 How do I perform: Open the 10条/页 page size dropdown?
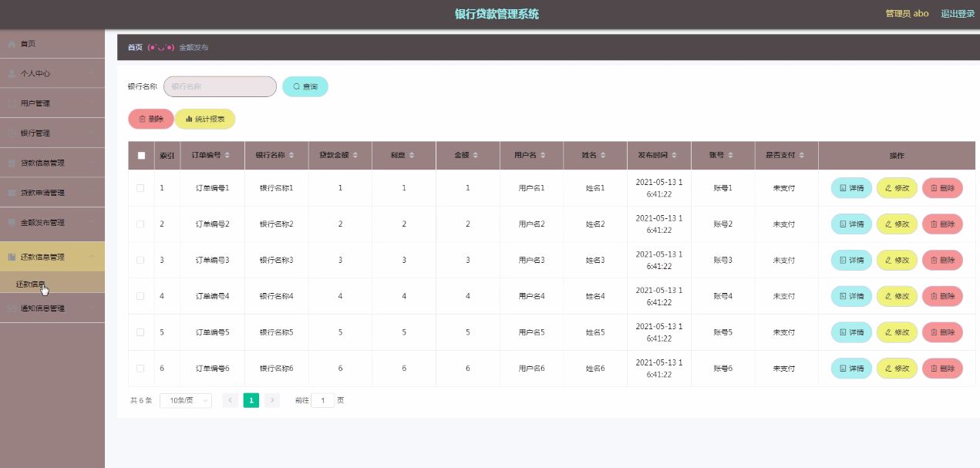point(186,400)
